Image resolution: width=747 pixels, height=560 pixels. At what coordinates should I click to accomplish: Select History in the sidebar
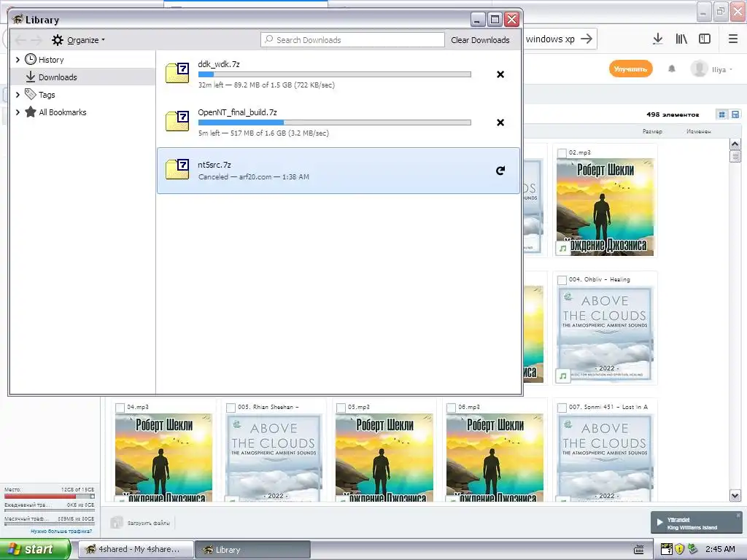pos(51,60)
